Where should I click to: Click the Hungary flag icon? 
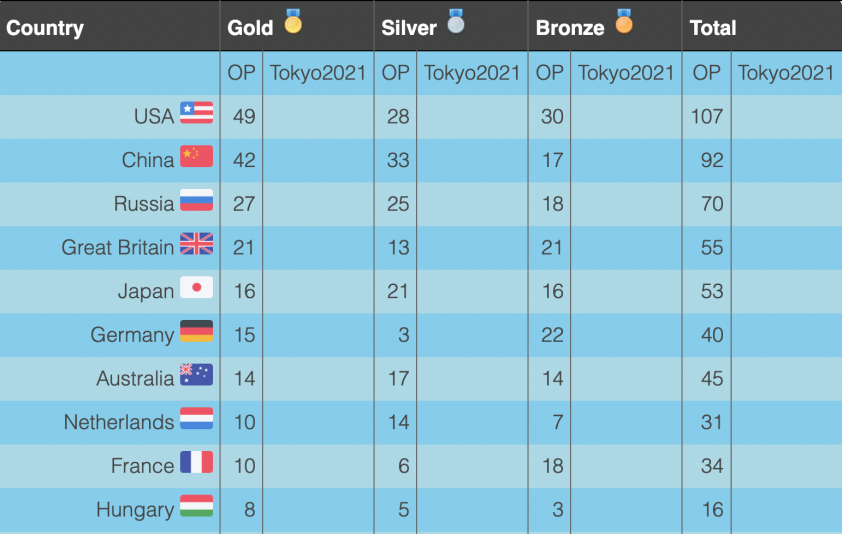tap(197, 506)
